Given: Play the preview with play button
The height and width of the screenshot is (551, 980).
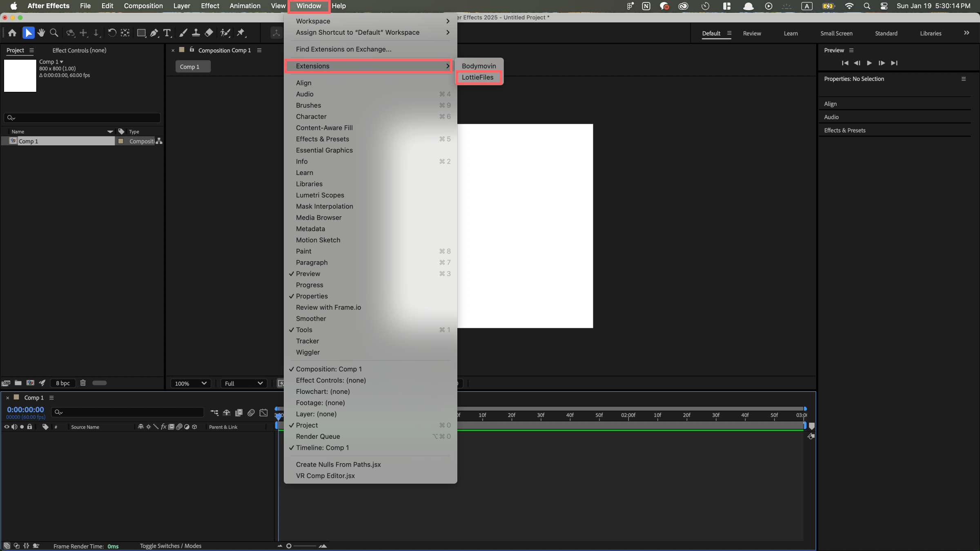Looking at the screenshot, I should pyautogui.click(x=869, y=63).
